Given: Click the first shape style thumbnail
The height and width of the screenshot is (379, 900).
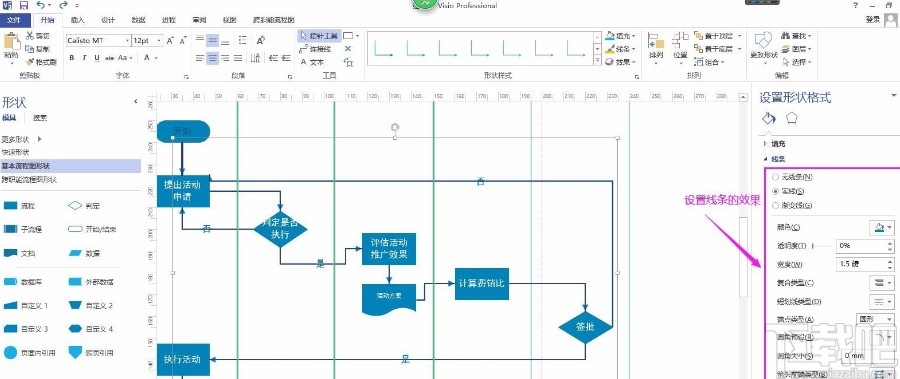Looking at the screenshot, I should point(383,48).
